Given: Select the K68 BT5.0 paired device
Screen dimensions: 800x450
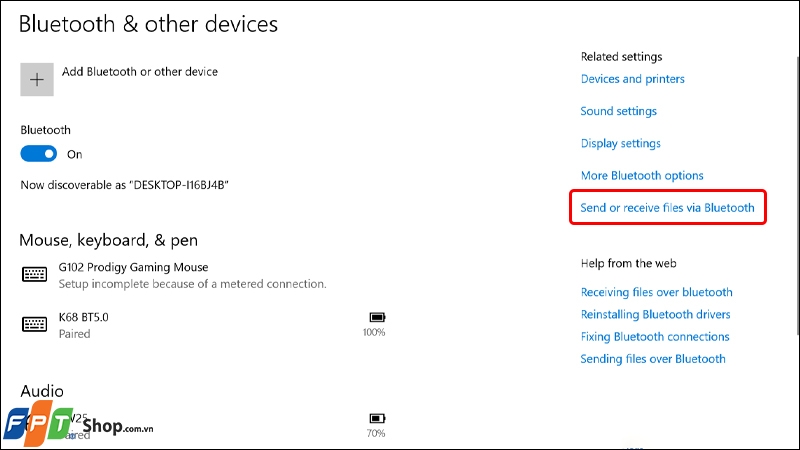Looking at the screenshot, I should 203,325.
